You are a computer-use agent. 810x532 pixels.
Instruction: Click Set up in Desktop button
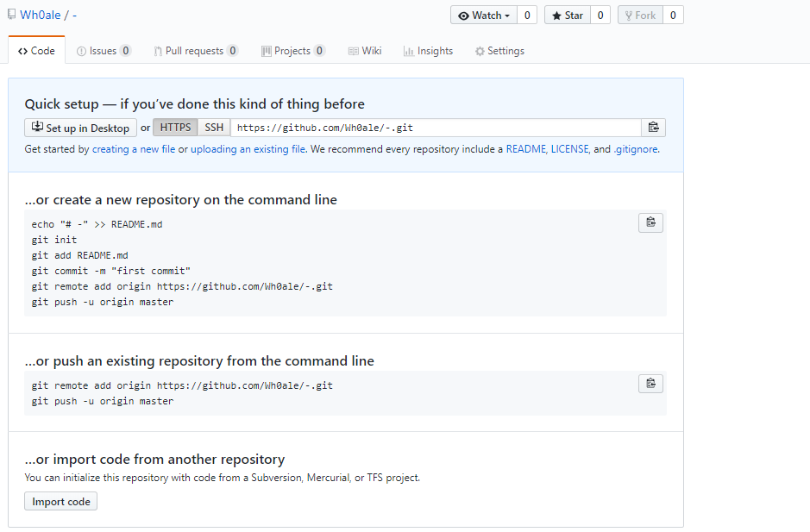pos(80,128)
